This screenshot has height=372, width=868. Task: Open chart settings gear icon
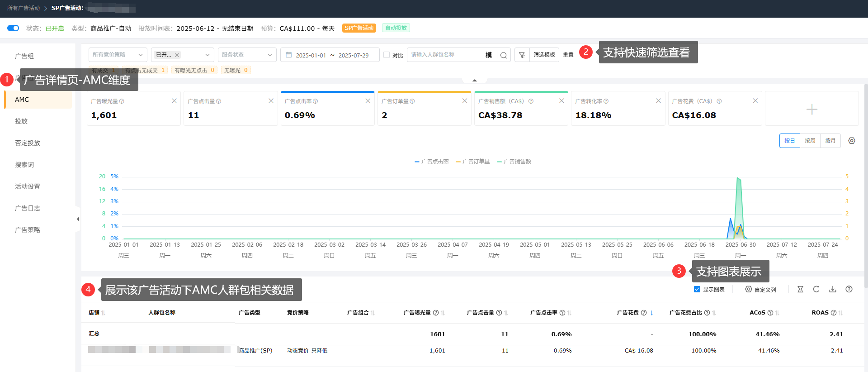(852, 141)
